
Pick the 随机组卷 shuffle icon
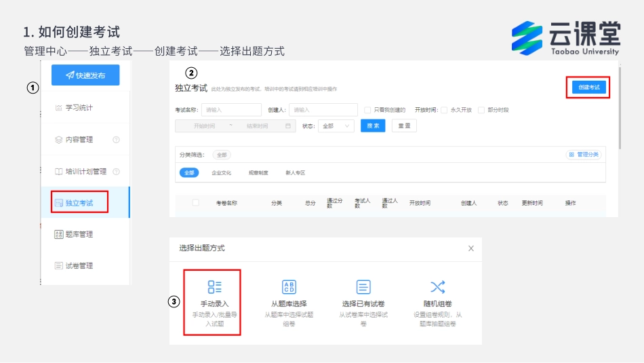pyautogui.click(x=438, y=287)
